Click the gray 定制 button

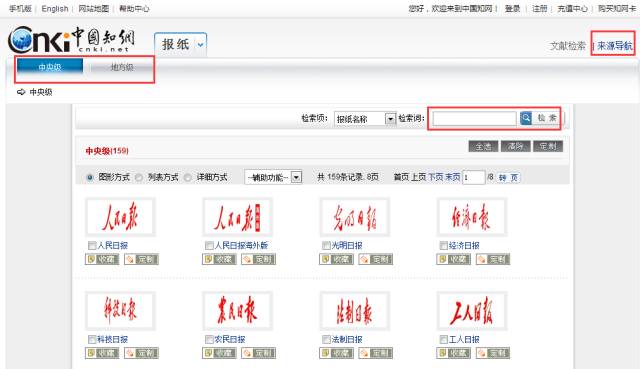(548, 146)
